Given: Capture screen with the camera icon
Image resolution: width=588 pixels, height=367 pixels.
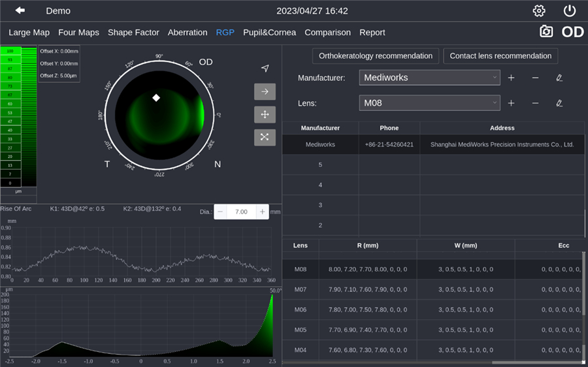Looking at the screenshot, I should coord(546,31).
